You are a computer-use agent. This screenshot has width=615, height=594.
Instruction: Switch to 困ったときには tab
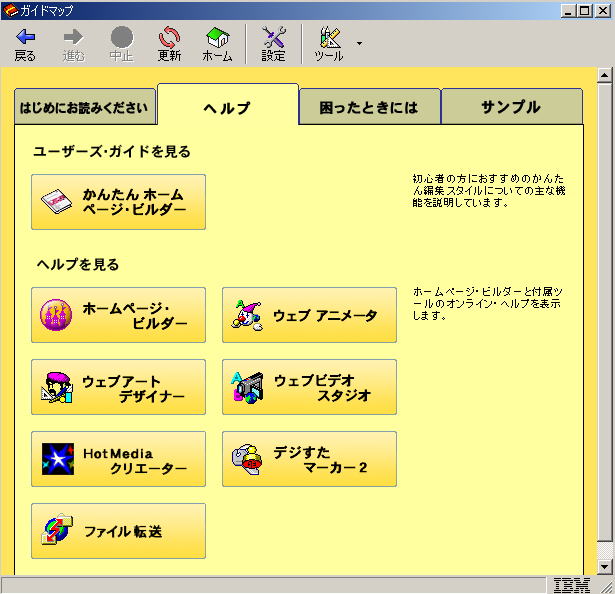[369, 107]
